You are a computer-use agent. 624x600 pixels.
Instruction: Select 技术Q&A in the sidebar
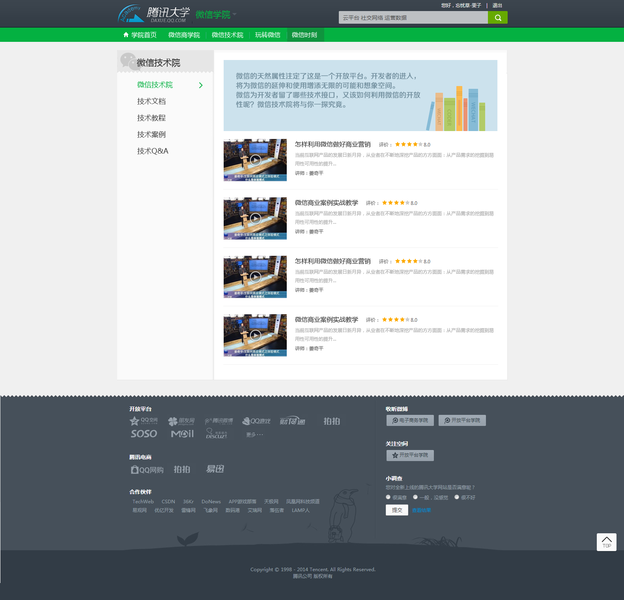pos(153,151)
